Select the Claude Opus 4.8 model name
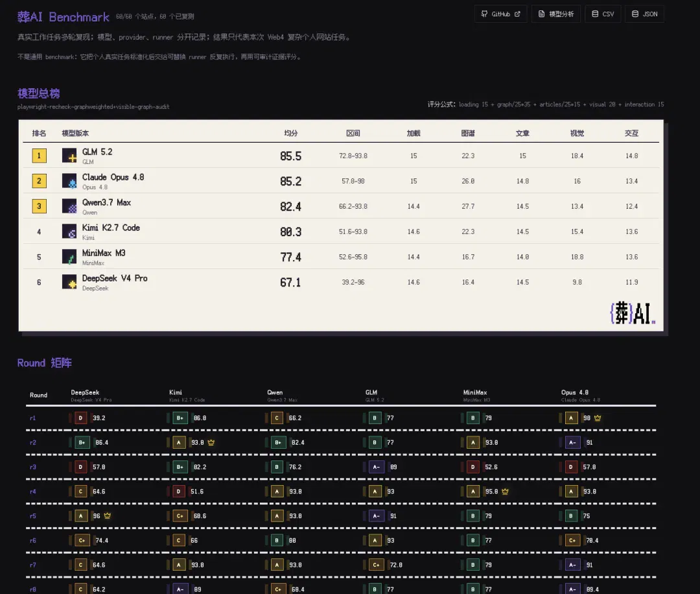This screenshot has height=594, width=700. 113,177
